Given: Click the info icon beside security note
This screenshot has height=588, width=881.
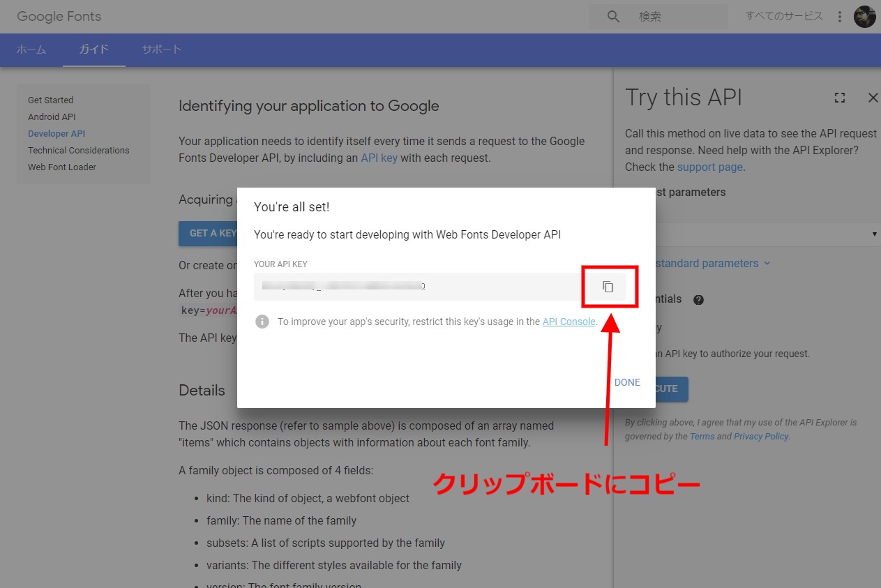Looking at the screenshot, I should (x=262, y=322).
